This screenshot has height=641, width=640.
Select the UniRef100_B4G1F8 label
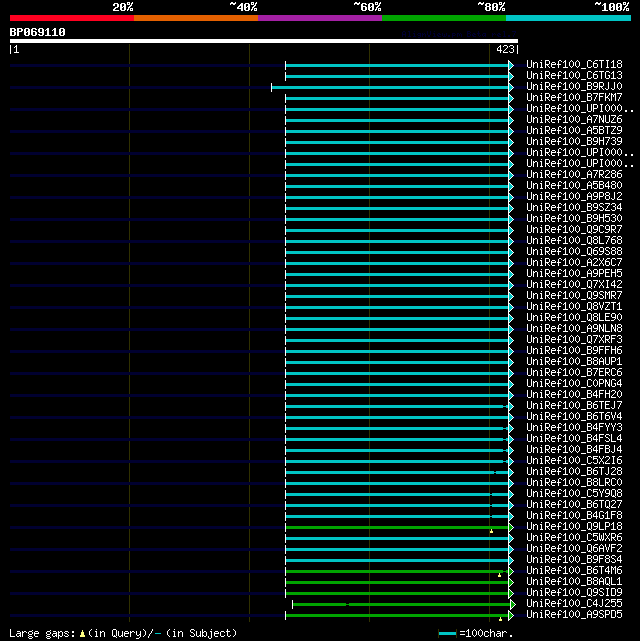coord(574,515)
